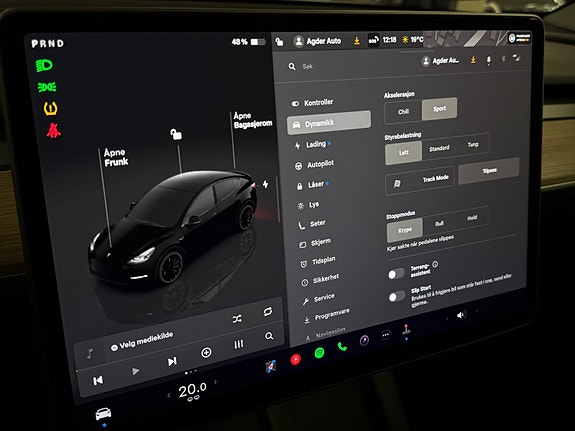
Task: Decrease cabin temperature with left chevron
Action: (x=169, y=395)
